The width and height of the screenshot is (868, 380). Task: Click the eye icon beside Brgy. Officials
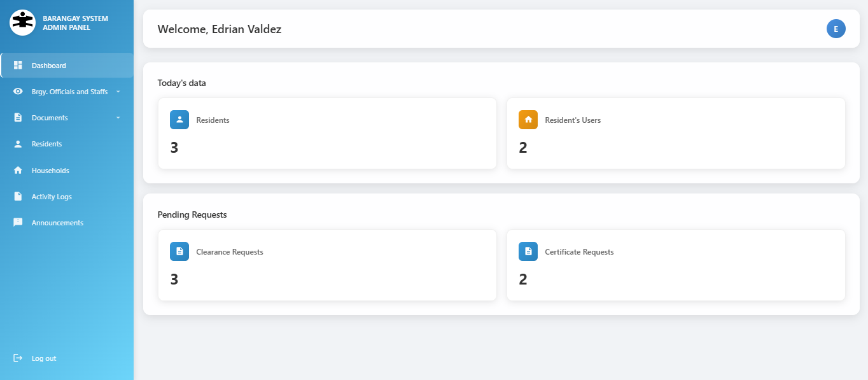click(x=18, y=92)
